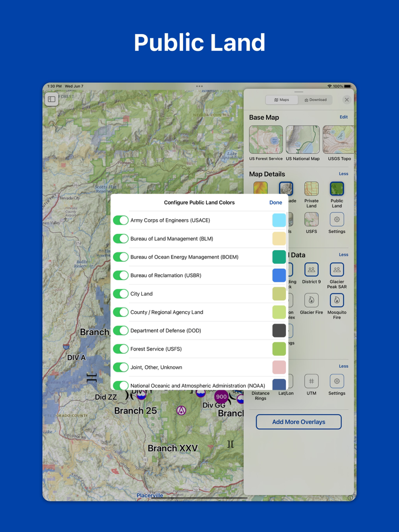
Task: Open the grid overlays Settings gear
Action: click(x=337, y=381)
